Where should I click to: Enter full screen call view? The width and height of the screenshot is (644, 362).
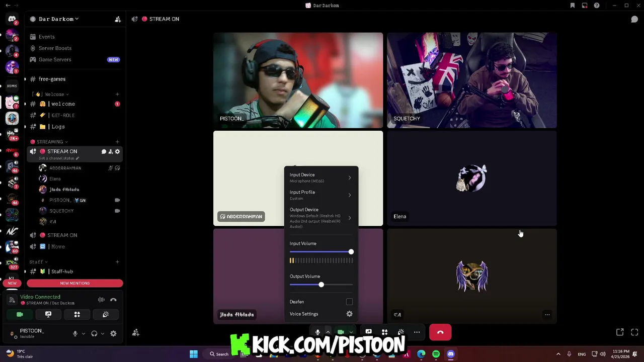click(634, 332)
